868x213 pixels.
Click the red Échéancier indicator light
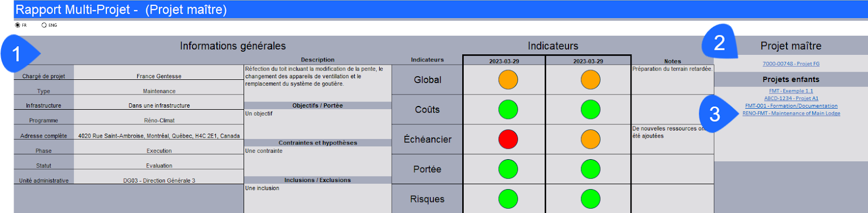(508, 139)
